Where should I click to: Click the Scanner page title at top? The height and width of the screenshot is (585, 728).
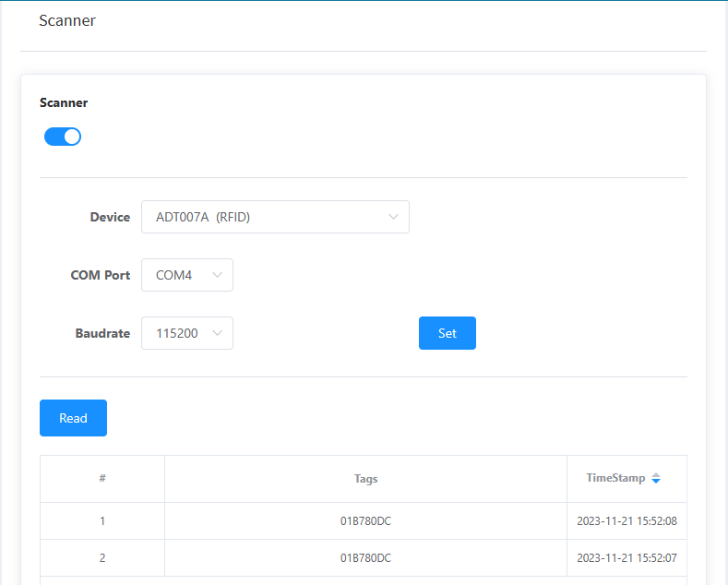click(x=67, y=20)
